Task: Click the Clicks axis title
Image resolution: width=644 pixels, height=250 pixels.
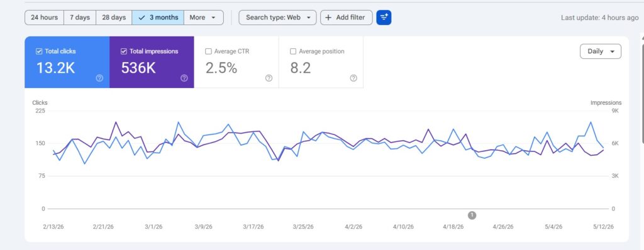Action: tap(40, 102)
